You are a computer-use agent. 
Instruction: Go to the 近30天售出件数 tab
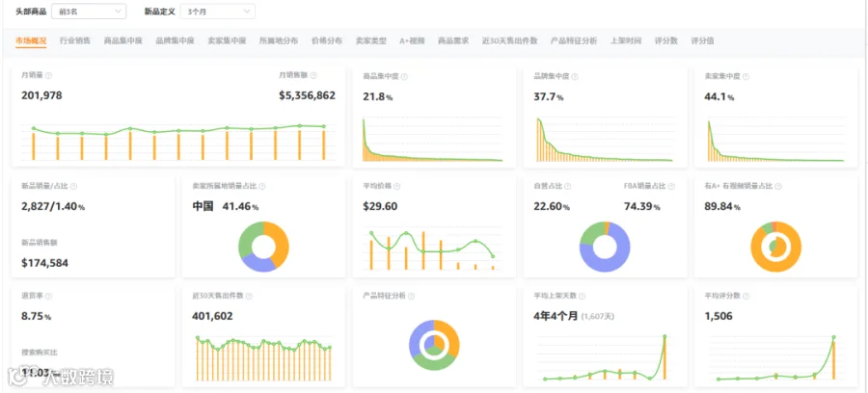pos(509,40)
